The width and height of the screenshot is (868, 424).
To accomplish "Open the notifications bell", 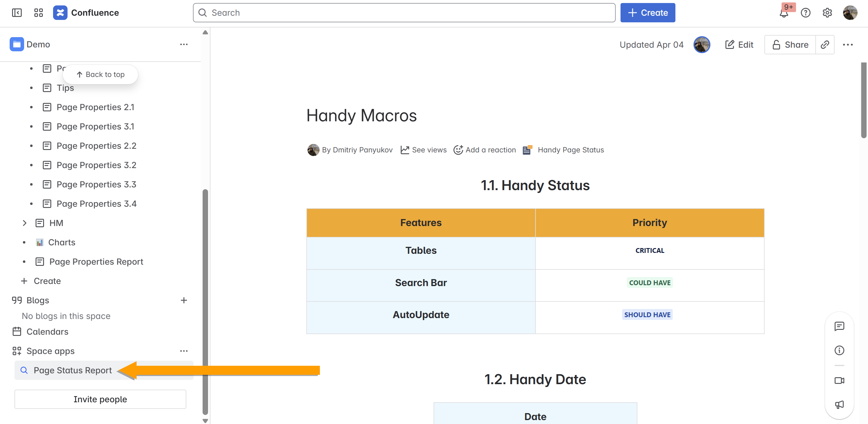I will tap(784, 14).
